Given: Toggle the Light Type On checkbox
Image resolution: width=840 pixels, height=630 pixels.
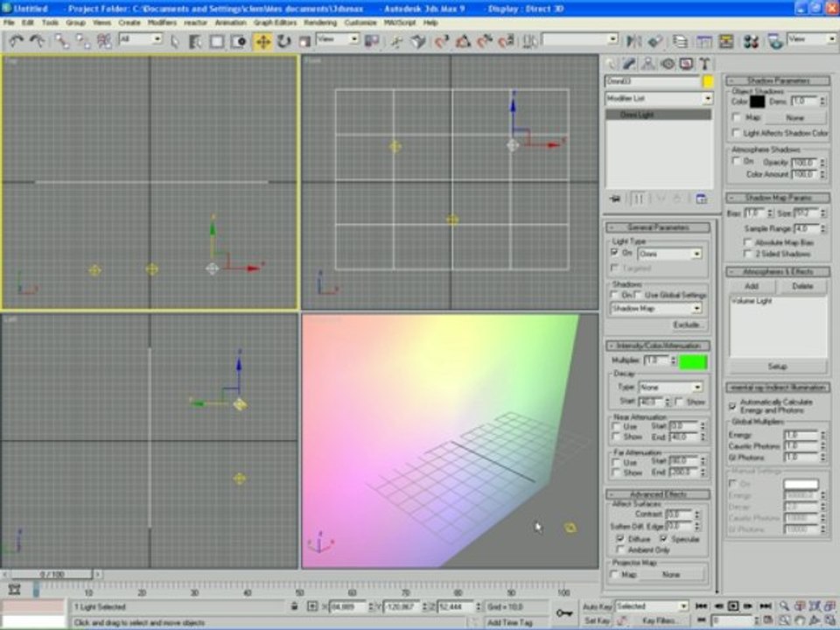Looking at the screenshot, I should 615,253.
